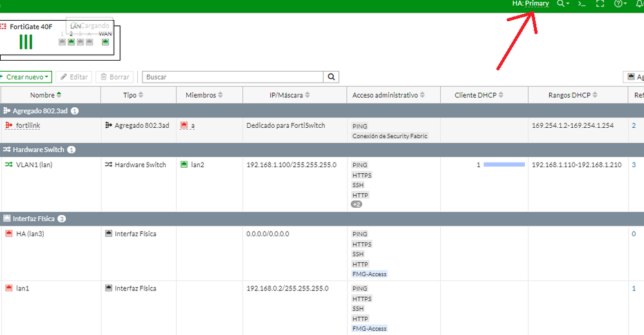Open the top bar search magnifier

pos(563,4)
